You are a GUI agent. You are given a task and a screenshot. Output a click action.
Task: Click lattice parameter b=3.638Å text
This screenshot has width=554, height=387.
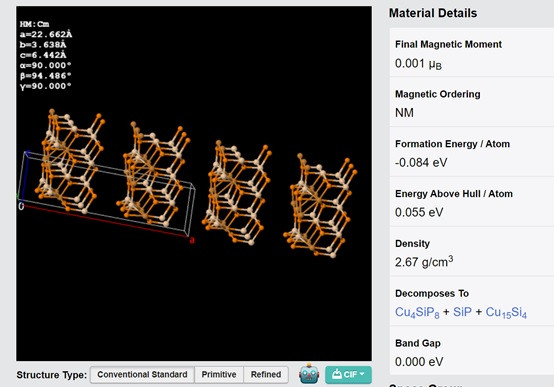(x=43, y=45)
